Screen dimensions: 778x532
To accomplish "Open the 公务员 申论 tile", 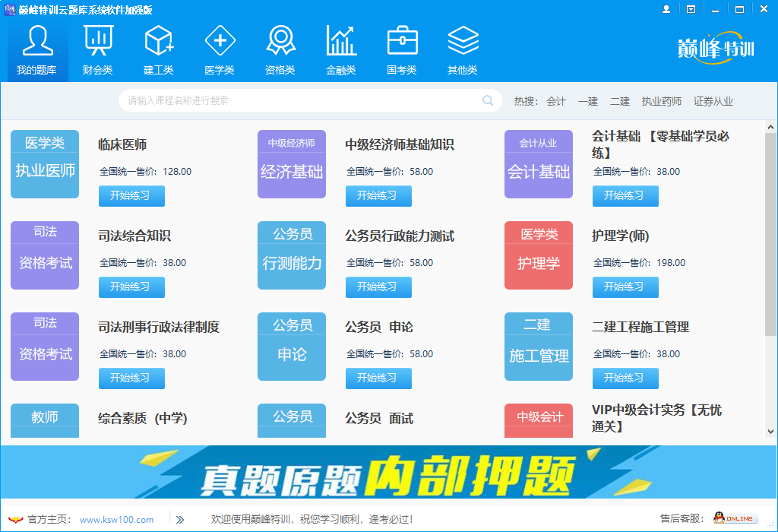I will (x=292, y=347).
